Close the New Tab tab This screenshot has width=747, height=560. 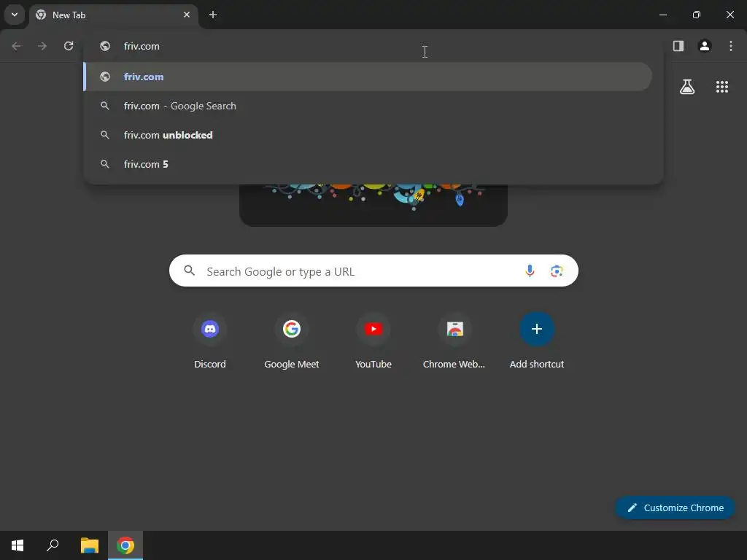(187, 15)
